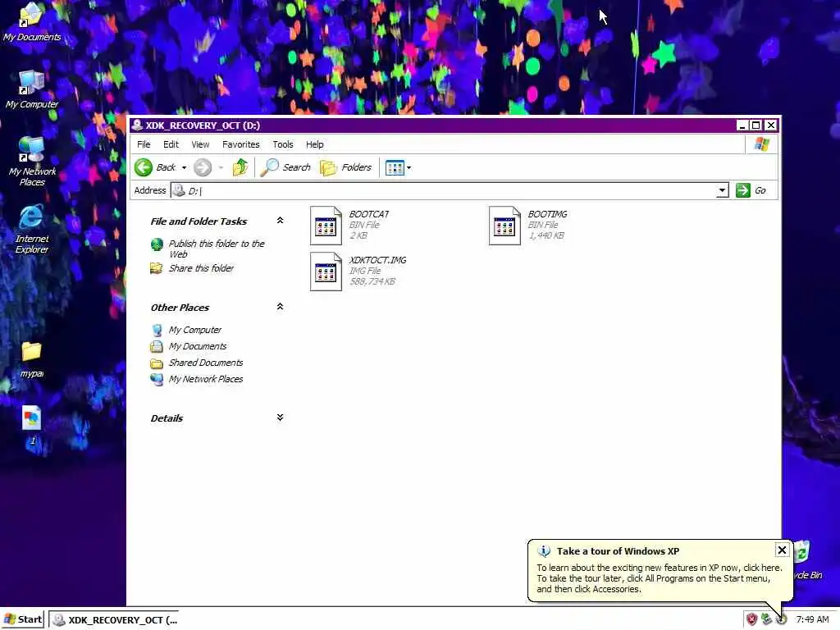Viewport: 840px width, 630px height.
Task: Click My Documents desktop icon
Action: click(32, 22)
